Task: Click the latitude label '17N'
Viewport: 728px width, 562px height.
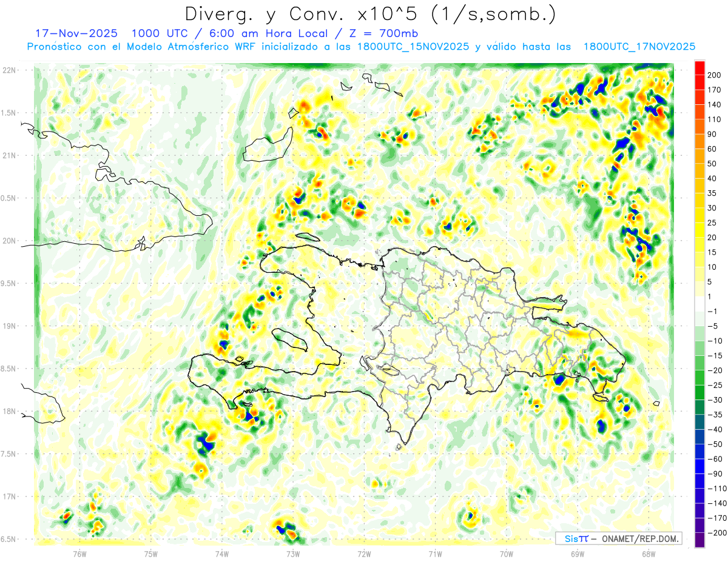Action: [x=9, y=497]
